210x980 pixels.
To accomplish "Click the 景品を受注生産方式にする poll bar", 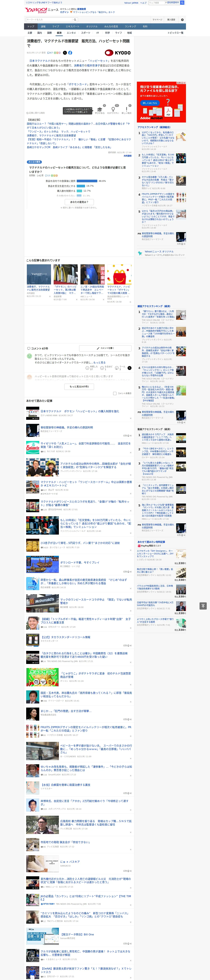I will click(x=81, y=186).
